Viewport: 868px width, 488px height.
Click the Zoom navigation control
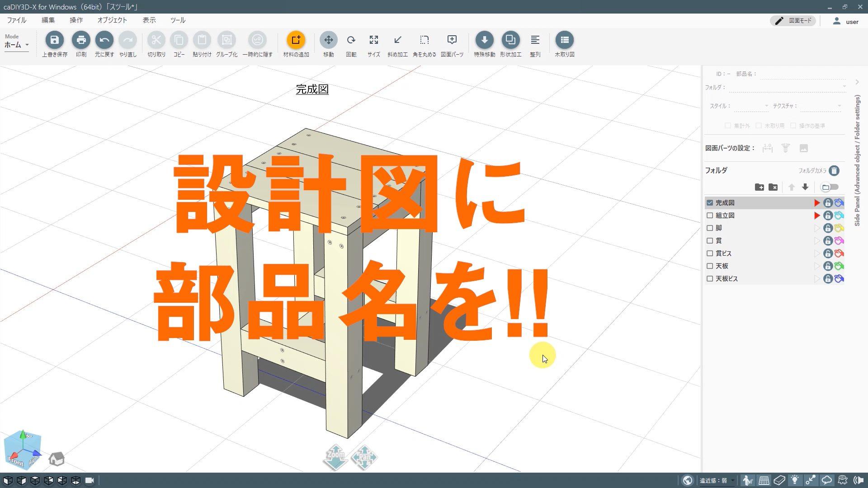coord(335,457)
